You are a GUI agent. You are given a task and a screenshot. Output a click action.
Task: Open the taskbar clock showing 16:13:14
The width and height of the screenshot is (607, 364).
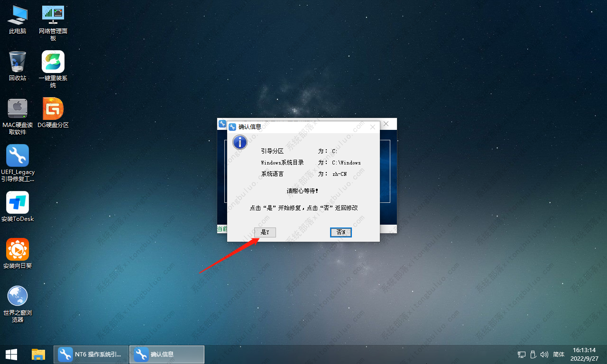(x=584, y=354)
